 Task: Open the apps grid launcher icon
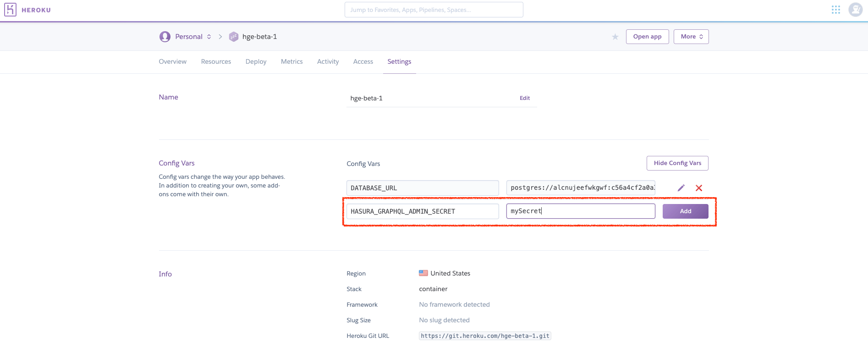point(835,10)
